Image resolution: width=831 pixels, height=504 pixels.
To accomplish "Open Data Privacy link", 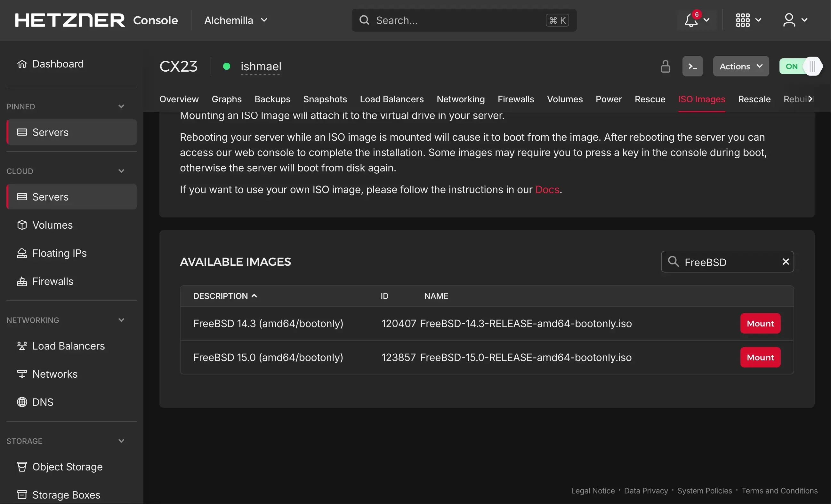I will pos(646,491).
